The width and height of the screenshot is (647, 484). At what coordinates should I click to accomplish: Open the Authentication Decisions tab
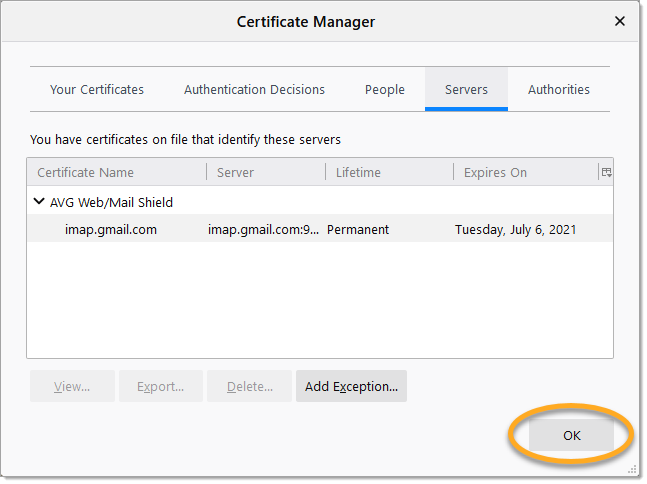254,89
